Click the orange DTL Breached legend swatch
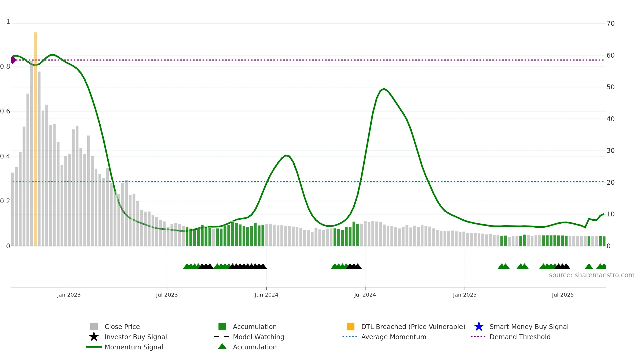The image size is (644, 362). click(x=350, y=326)
